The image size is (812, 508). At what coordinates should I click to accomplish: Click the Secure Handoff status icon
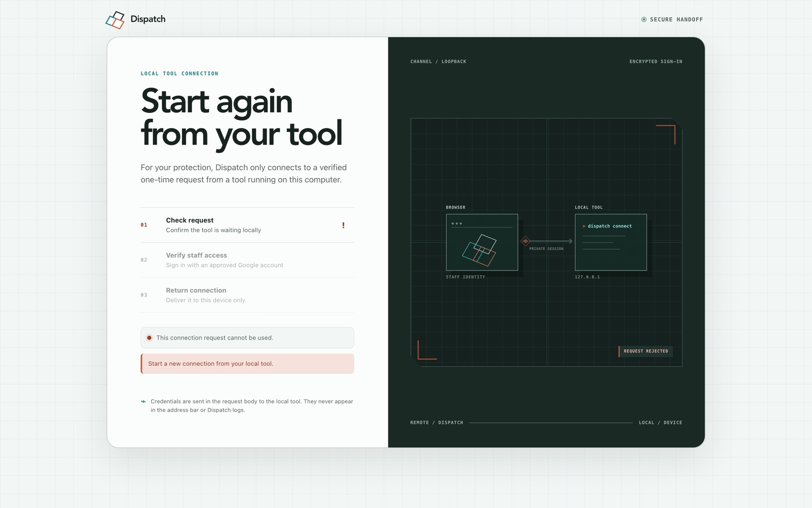[644, 19]
